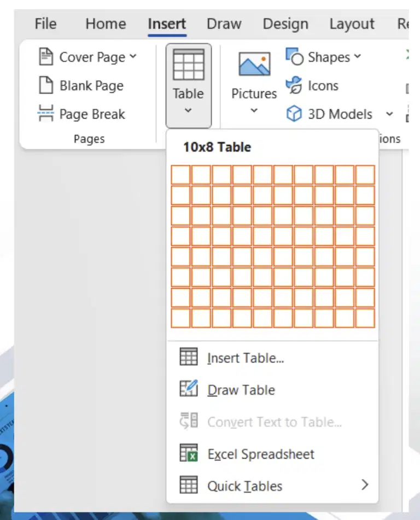Screen dimensions: 420x520
Task: Click the Blank Page icon
Action: tap(46, 85)
